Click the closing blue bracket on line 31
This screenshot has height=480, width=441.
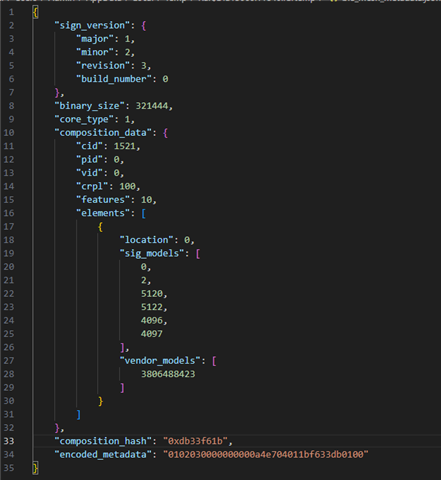pos(79,414)
